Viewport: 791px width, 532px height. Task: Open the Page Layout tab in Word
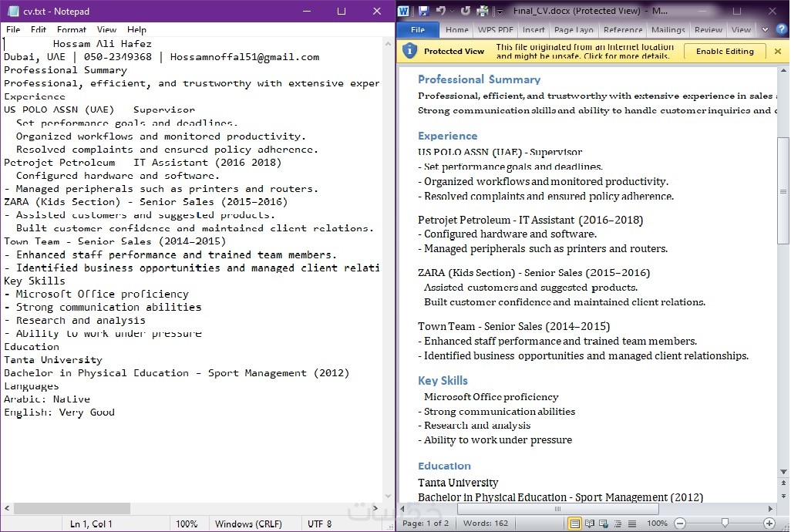(574, 30)
